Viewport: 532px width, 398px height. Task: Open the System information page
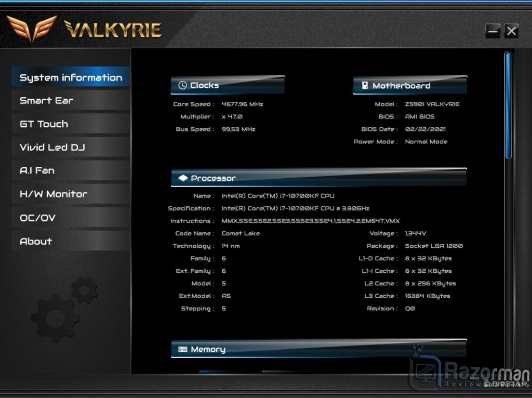point(71,77)
